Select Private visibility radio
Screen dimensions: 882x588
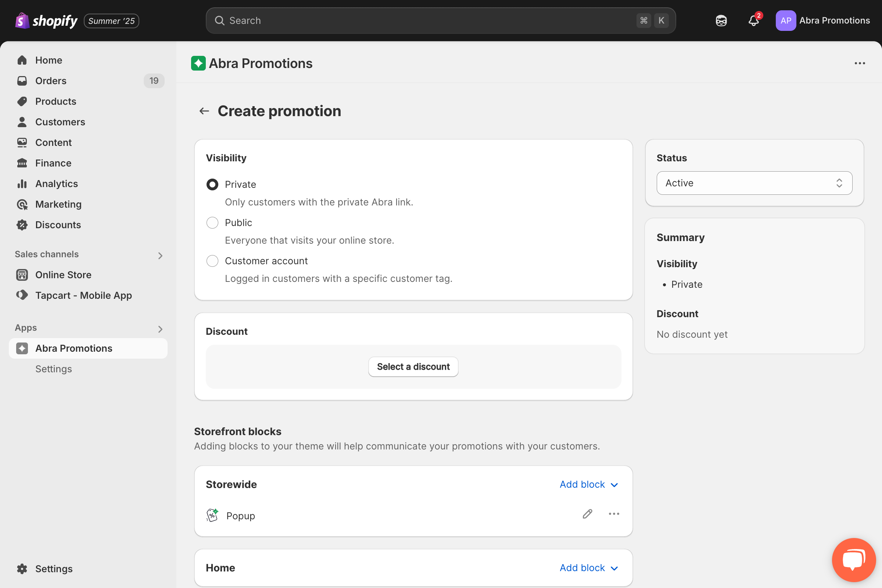coord(212,184)
